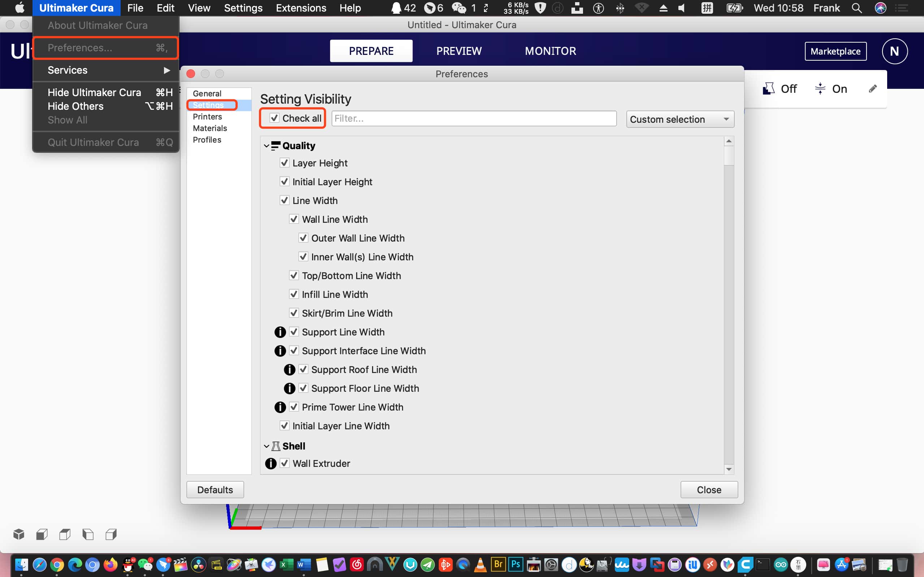Switch to top camera view icon
The image size is (924, 577).
pyautogui.click(x=65, y=534)
